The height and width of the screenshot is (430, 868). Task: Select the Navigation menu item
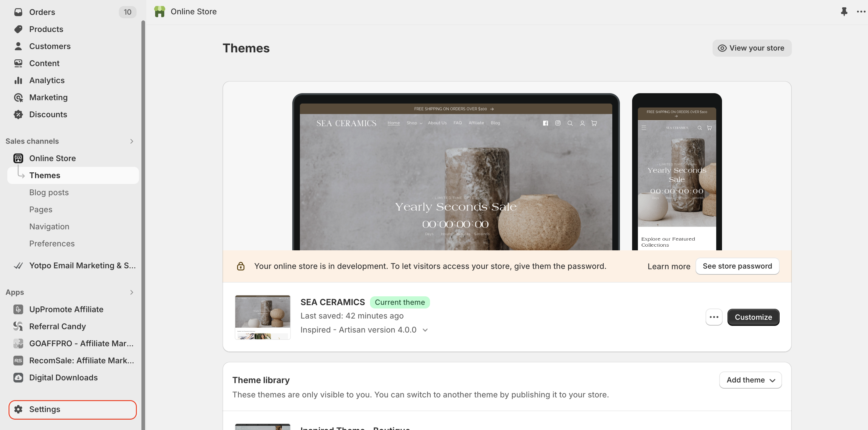point(49,227)
